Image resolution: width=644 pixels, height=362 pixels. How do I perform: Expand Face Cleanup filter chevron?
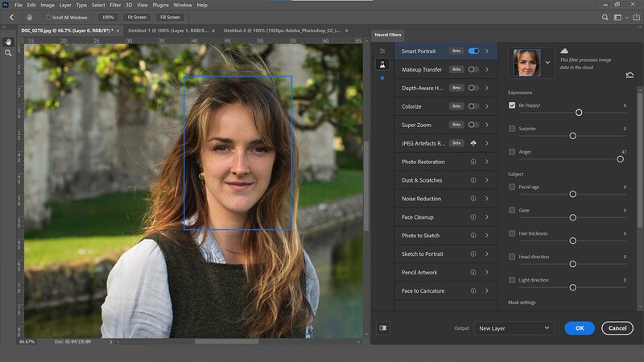click(x=487, y=217)
